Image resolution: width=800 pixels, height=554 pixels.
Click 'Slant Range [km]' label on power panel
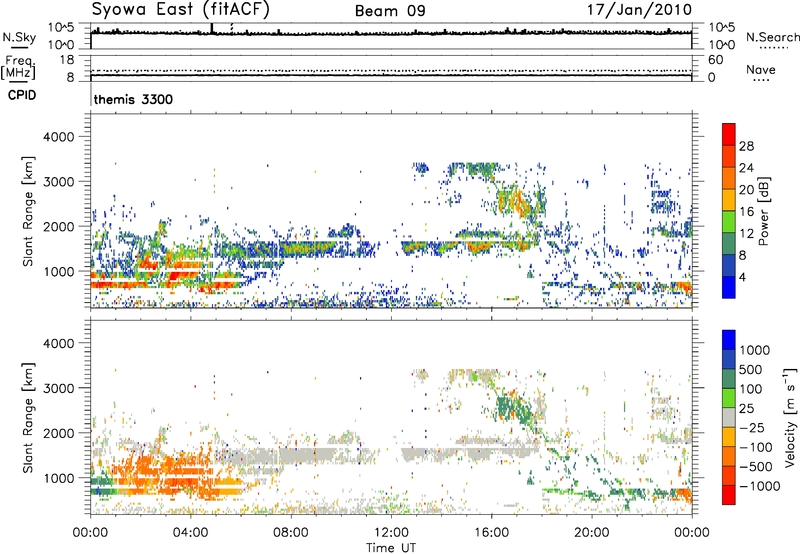(x=28, y=211)
